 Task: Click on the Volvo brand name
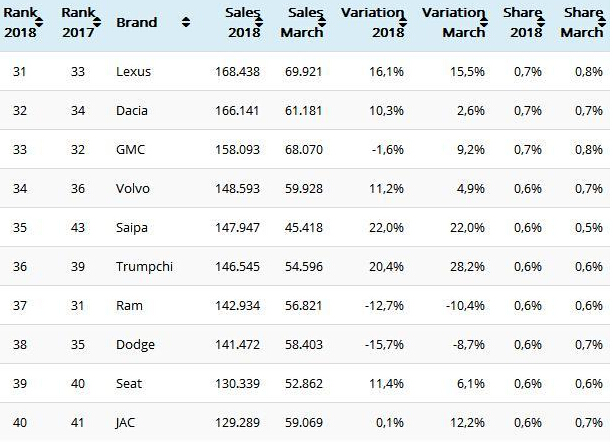pyautogui.click(x=133, y=188)
